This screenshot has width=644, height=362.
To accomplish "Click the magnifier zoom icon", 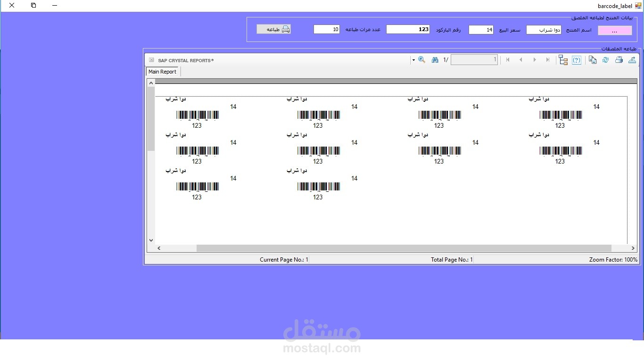I will tap(421, 60).
